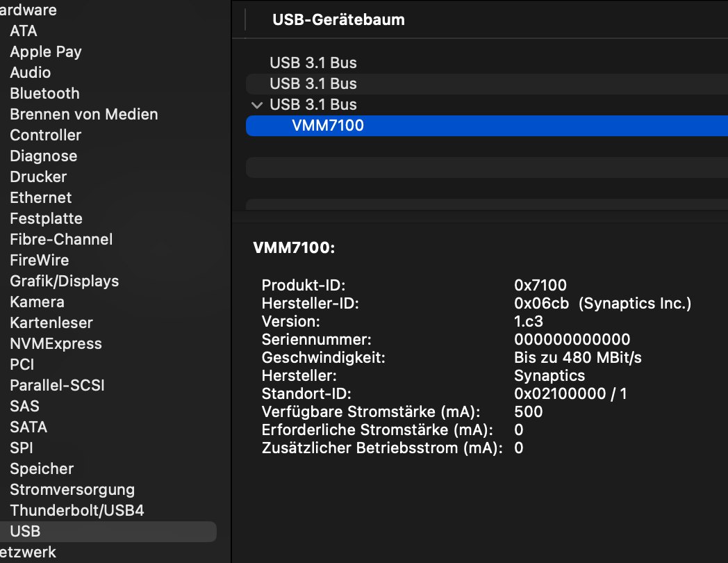Select the first USB 3.1 Bus entry

pyautogui.click(x=313, y=63)
